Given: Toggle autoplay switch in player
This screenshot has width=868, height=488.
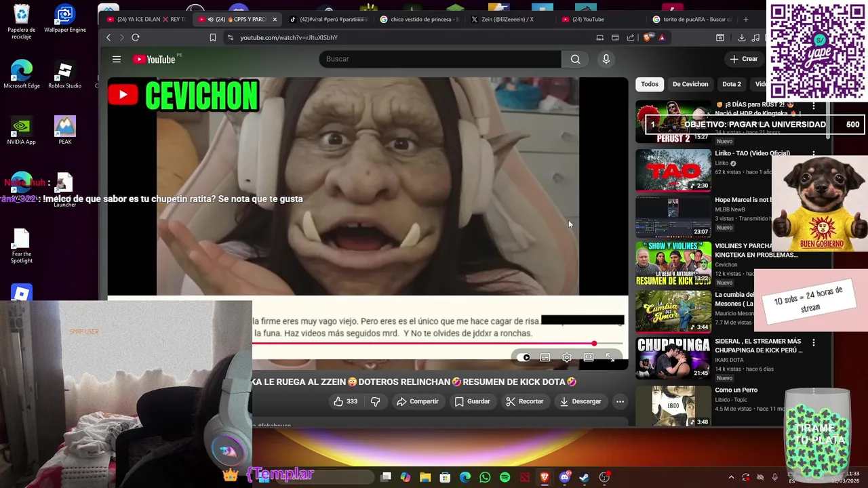Looking at the screenshot, I should [523, 357].
